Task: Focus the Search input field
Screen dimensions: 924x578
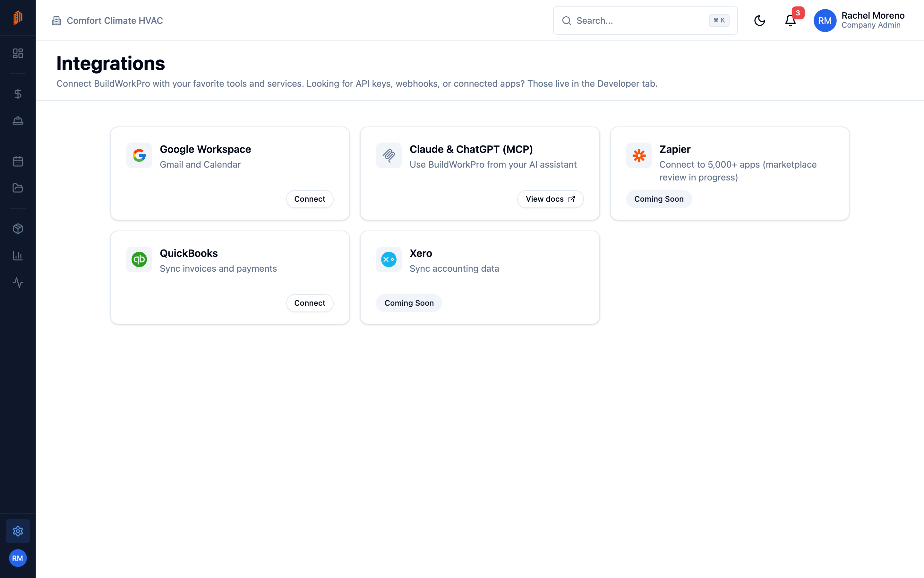Action: click(645, 21)
